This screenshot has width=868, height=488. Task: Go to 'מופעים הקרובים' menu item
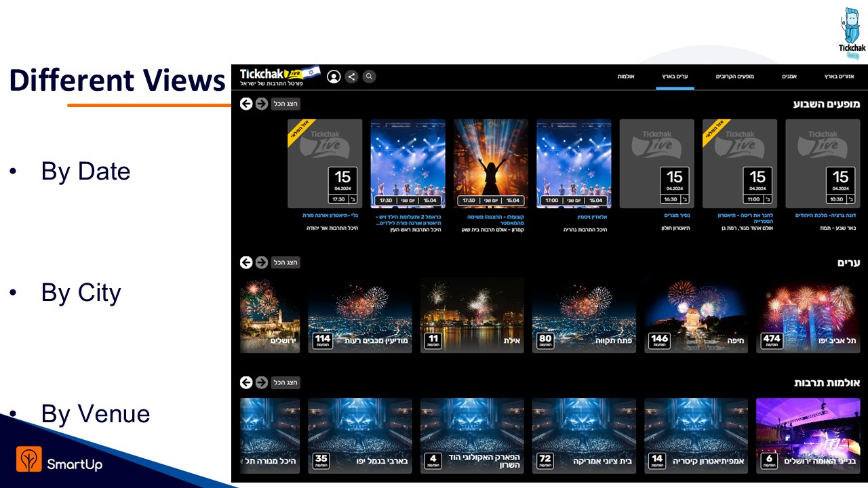734,77
